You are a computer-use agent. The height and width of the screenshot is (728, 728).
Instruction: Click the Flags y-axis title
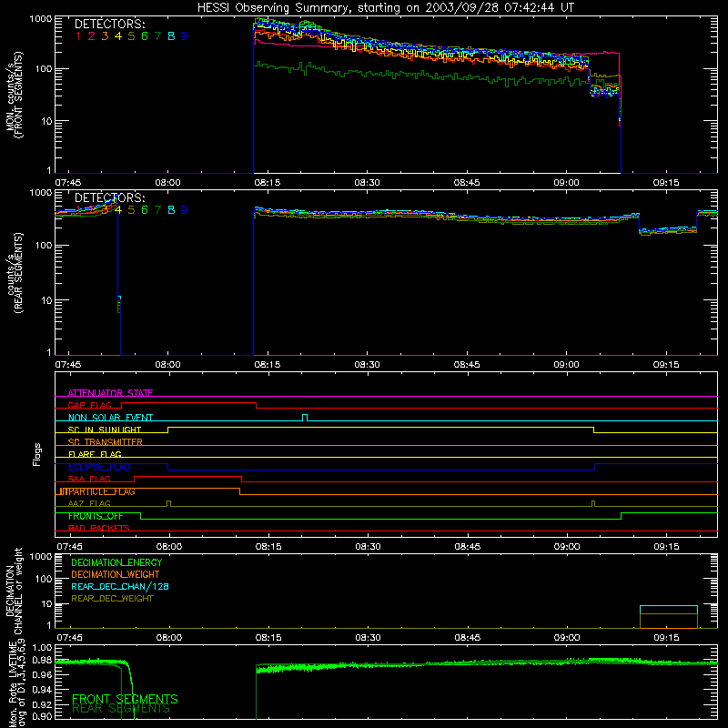37,454
